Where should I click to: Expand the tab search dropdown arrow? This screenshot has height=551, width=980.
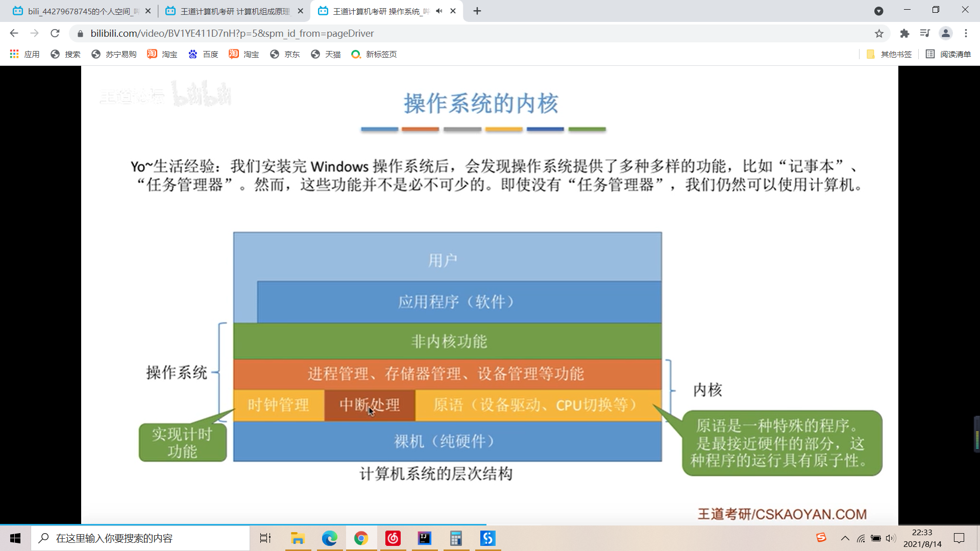pos(878,11)
